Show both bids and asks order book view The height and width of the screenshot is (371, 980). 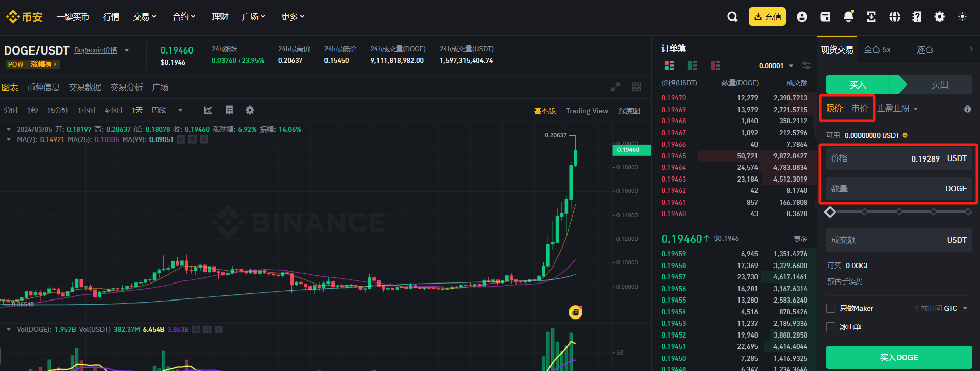click(x=669, y=65)
